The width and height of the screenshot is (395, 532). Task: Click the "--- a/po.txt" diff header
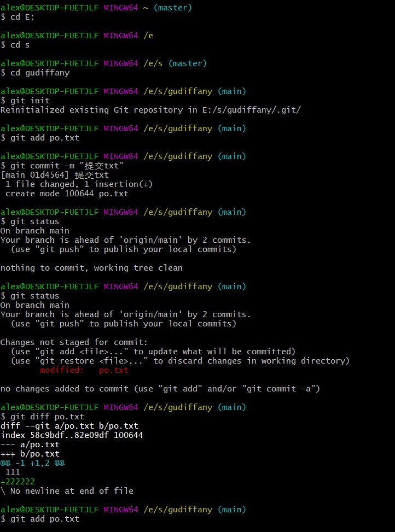(x=30, y=445)
